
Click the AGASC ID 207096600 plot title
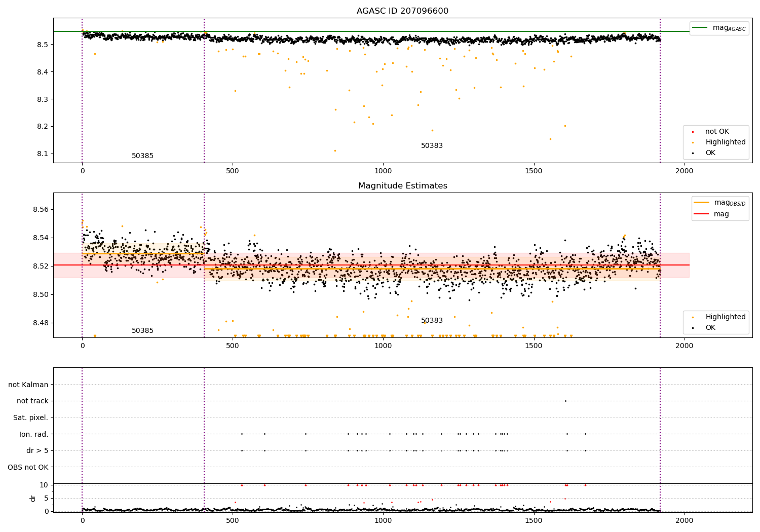tap(402, 11)
